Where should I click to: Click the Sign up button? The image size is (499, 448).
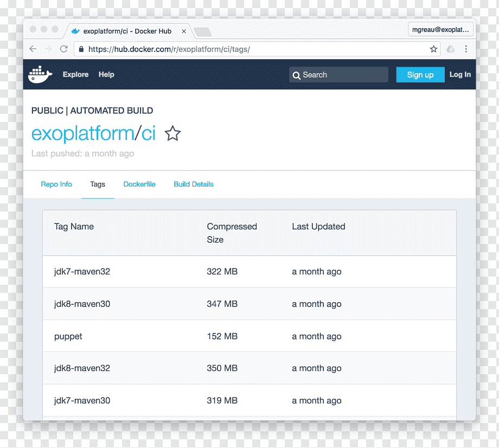pyautogui.click(x=420, y=75)
